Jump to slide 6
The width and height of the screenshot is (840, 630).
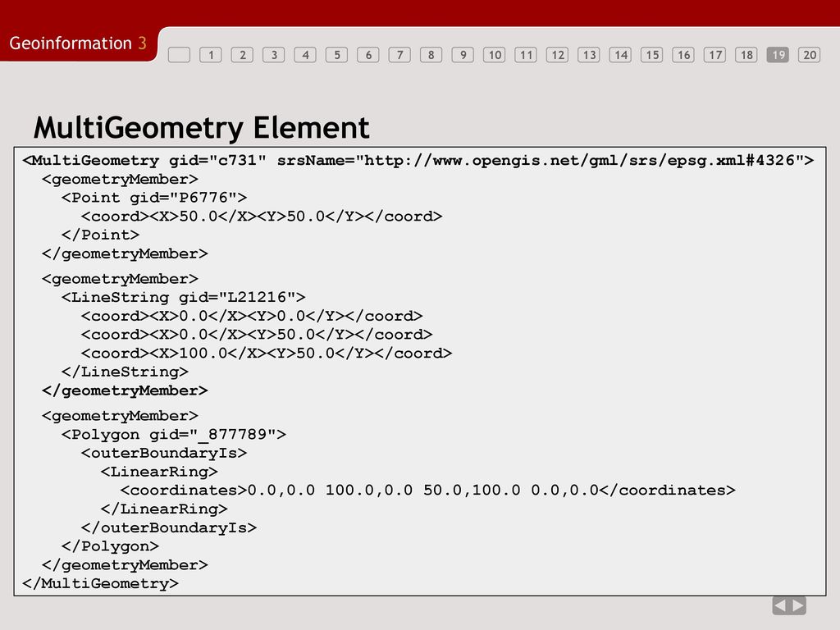click(x=368, y=55)
